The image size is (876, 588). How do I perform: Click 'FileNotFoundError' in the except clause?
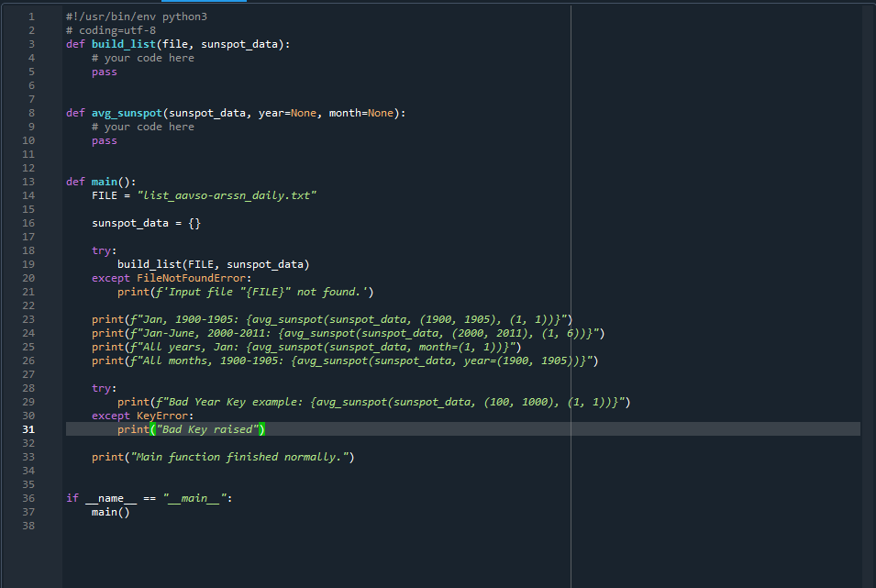(x=191, y=278)
